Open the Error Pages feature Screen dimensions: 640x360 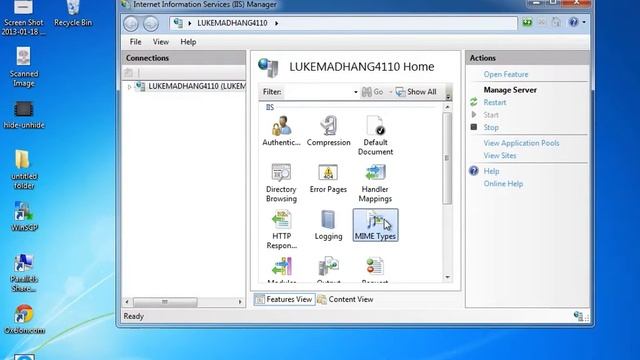328,178
